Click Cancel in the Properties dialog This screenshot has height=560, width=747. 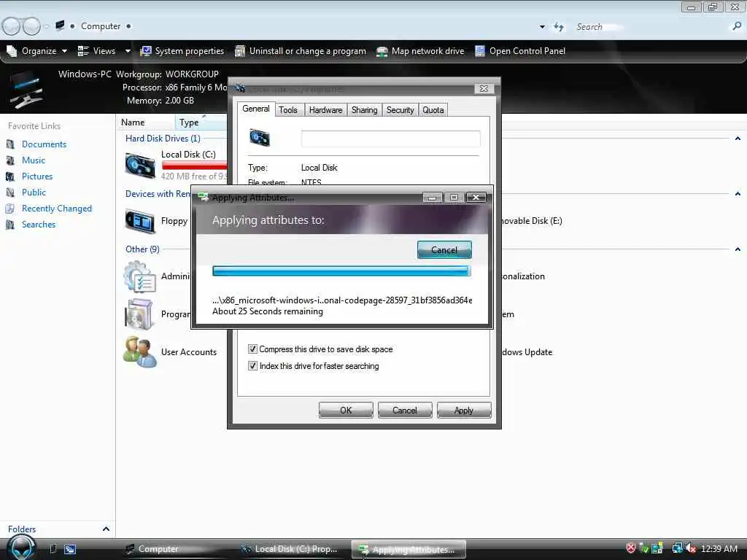404,410
